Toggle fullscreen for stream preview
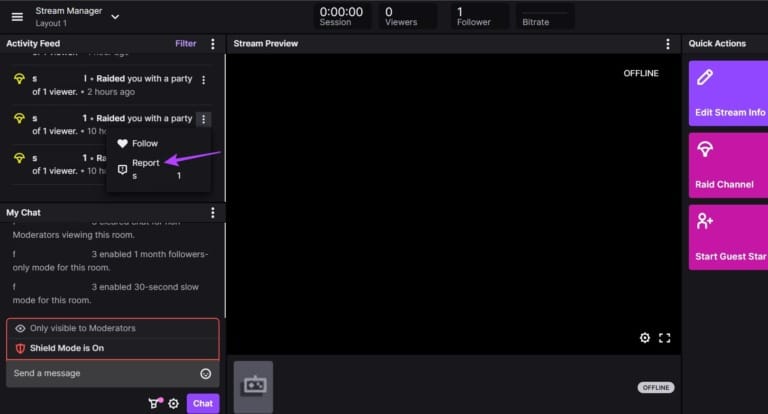The width and height of the screenshot is (768, 414). 665,338
